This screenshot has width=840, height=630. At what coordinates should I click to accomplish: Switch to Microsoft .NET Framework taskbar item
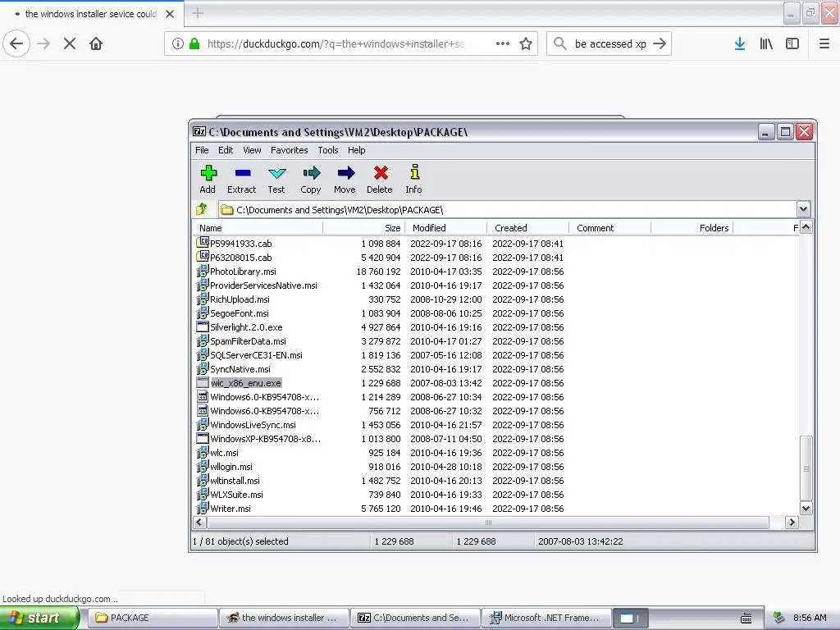[x=546, y=618]
